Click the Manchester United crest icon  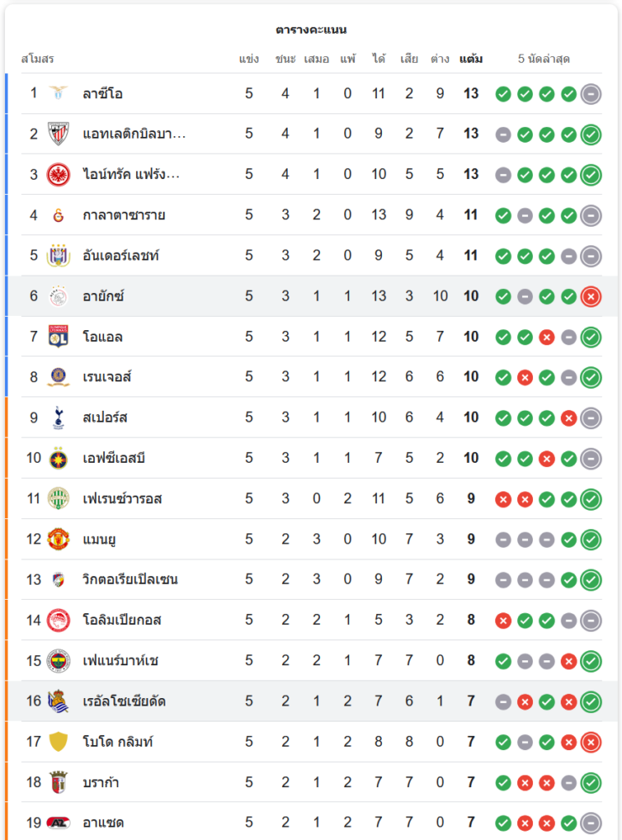click(x=58, y=538)
